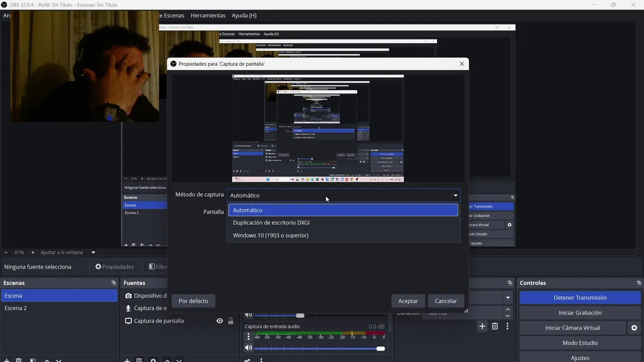This screenshot has width=644, height=362.
Task: Click the webcam feed in main preview
Action: (85, 66)
